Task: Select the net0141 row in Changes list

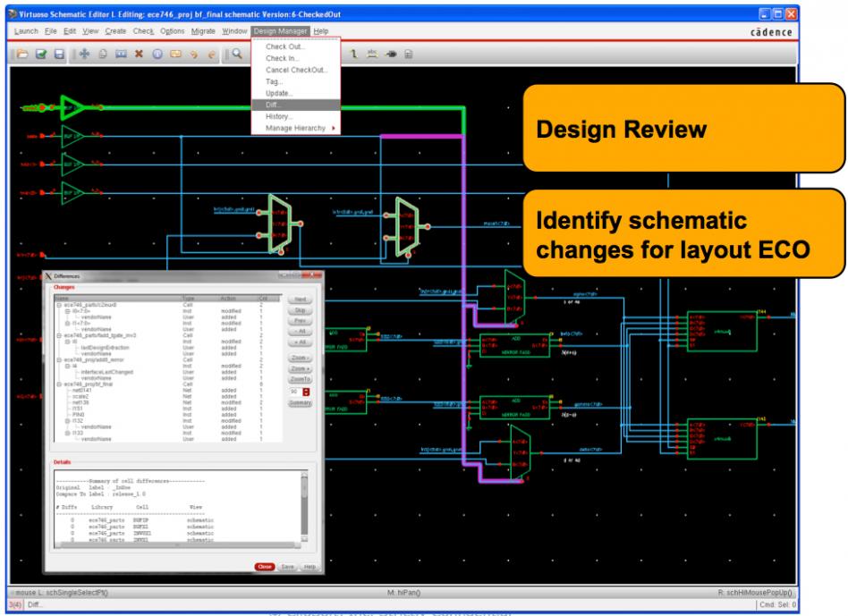Action: (167, 390)
